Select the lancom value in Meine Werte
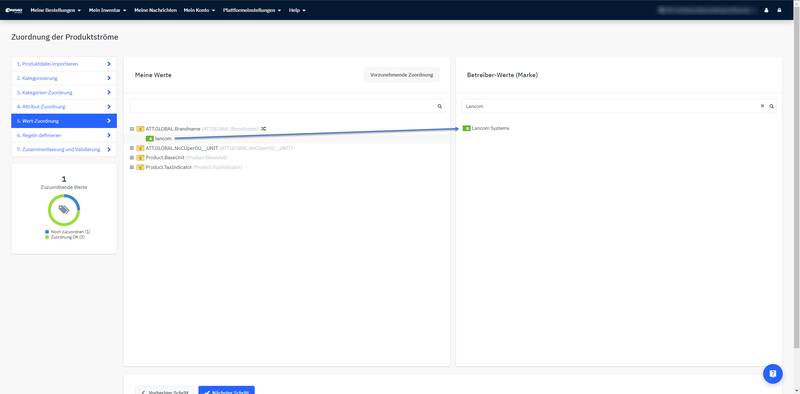 163,138
